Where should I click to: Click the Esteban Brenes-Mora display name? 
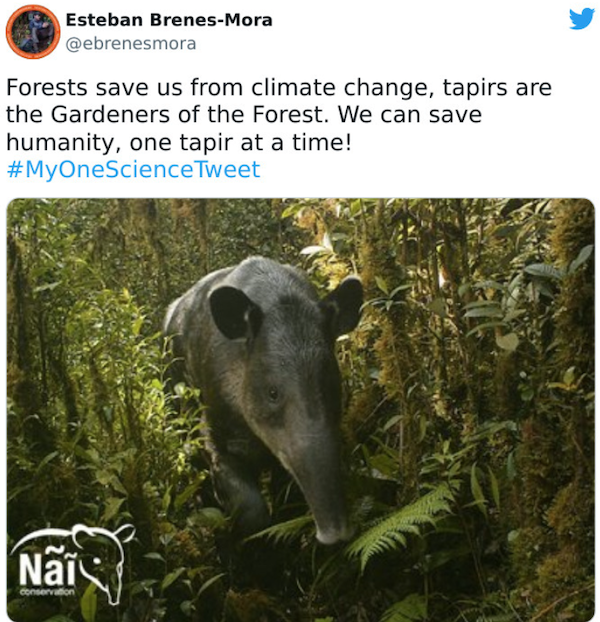pyautogui.click(x=169, y=20)
